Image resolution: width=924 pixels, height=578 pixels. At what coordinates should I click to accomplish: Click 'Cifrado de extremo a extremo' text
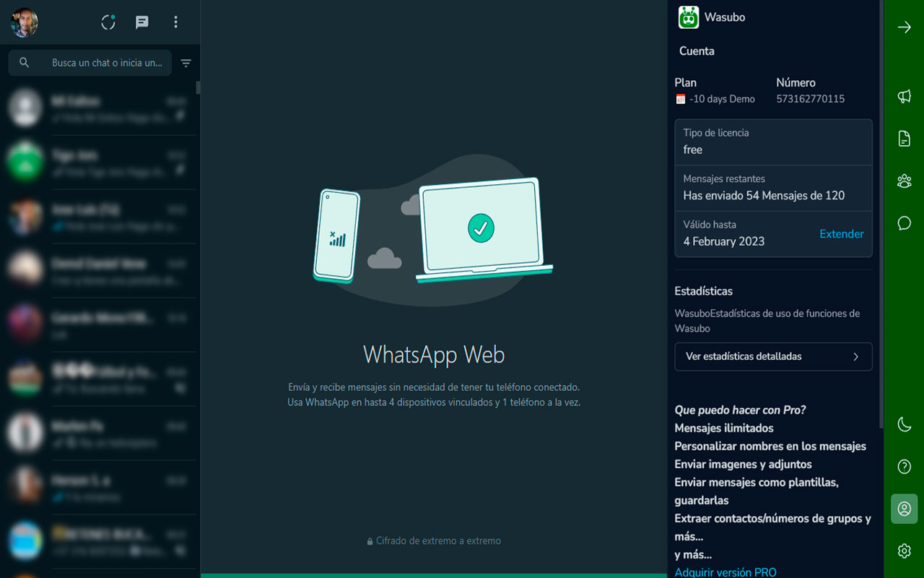click(438, 540)
